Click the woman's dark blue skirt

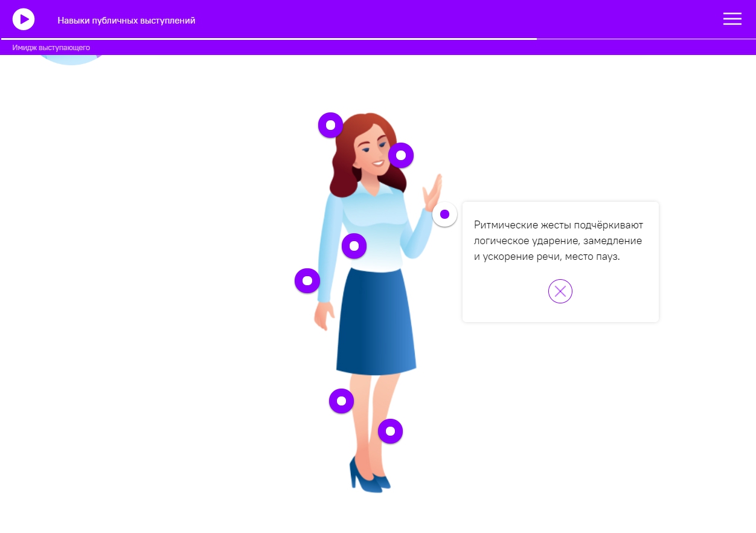(x=376, y=320)
